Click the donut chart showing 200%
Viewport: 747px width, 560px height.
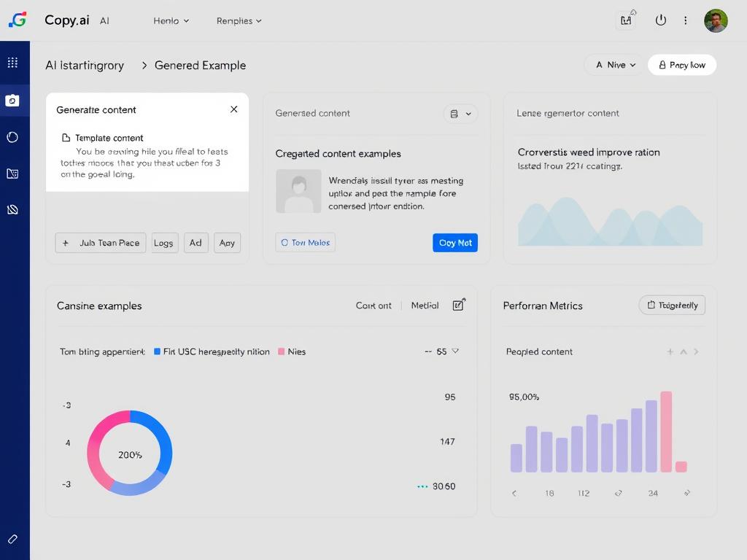(130, 453)
